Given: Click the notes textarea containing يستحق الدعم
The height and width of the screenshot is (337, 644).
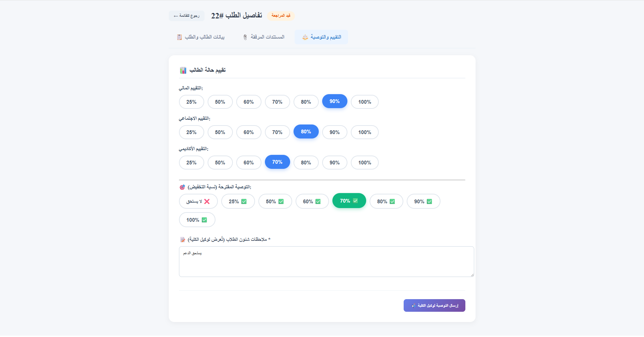Looking at the screenshot, I should pyautogui.click(x=326, y=262).
